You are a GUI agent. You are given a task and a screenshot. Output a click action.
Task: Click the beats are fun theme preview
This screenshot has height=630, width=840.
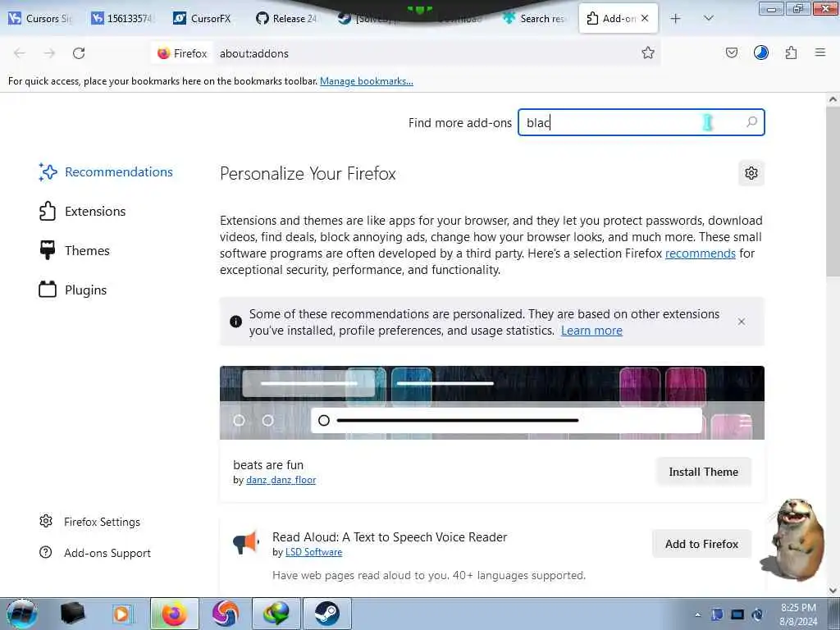coord(492,402)
